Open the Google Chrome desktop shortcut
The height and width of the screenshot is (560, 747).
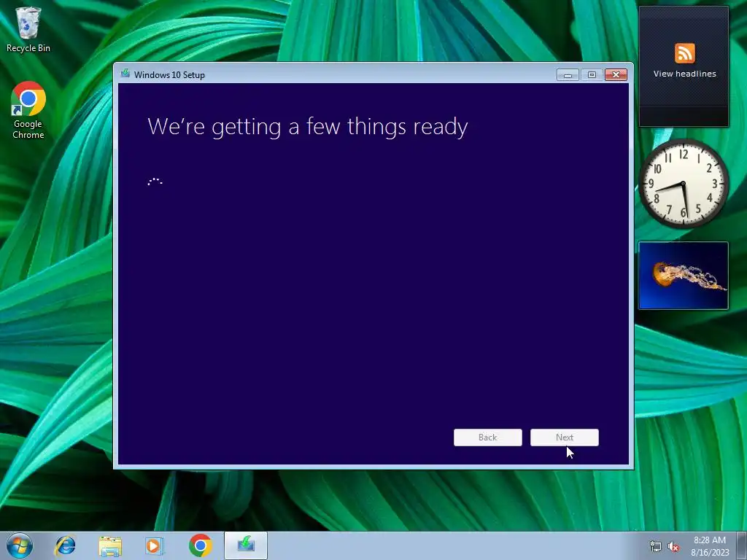pos(28,111)
